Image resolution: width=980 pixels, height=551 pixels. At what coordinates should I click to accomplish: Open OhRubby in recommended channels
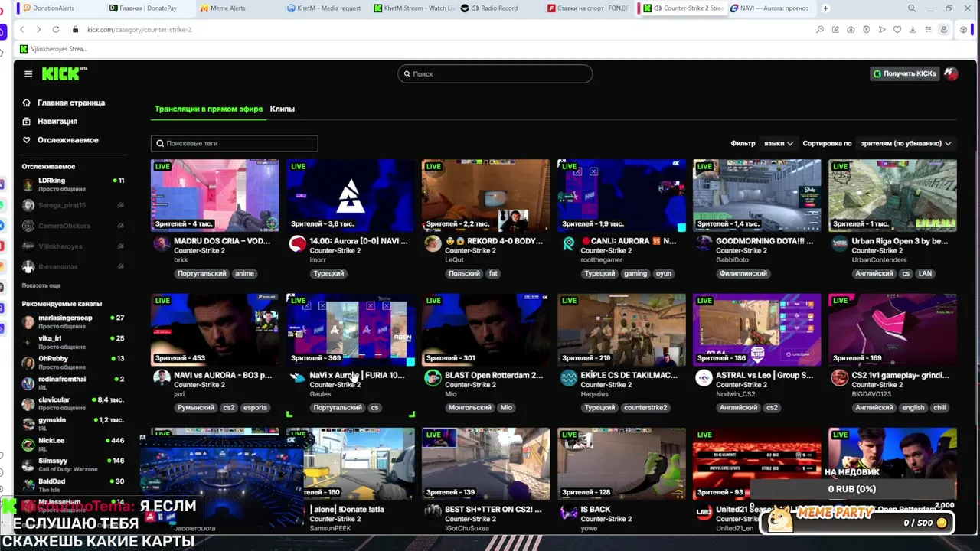[73, 362]
